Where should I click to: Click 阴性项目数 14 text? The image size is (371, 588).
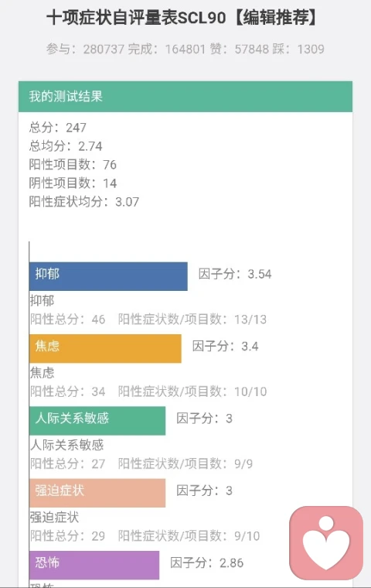click(x=73, y=183)
